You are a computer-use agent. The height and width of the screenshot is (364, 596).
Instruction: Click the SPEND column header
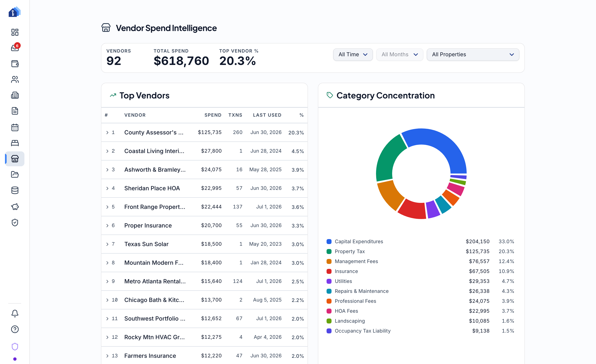coord(213,115)
